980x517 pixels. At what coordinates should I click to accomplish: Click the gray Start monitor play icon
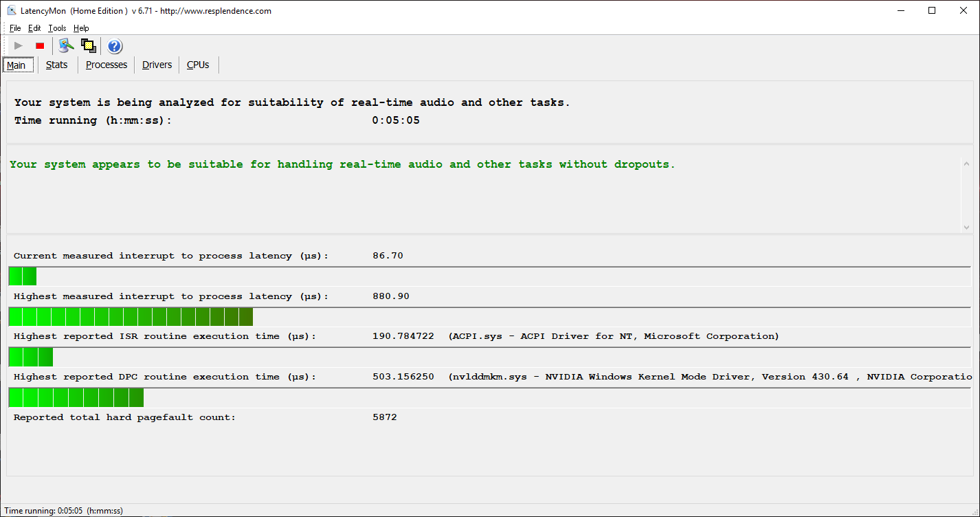pyautogui.click(x=19, y=46)
